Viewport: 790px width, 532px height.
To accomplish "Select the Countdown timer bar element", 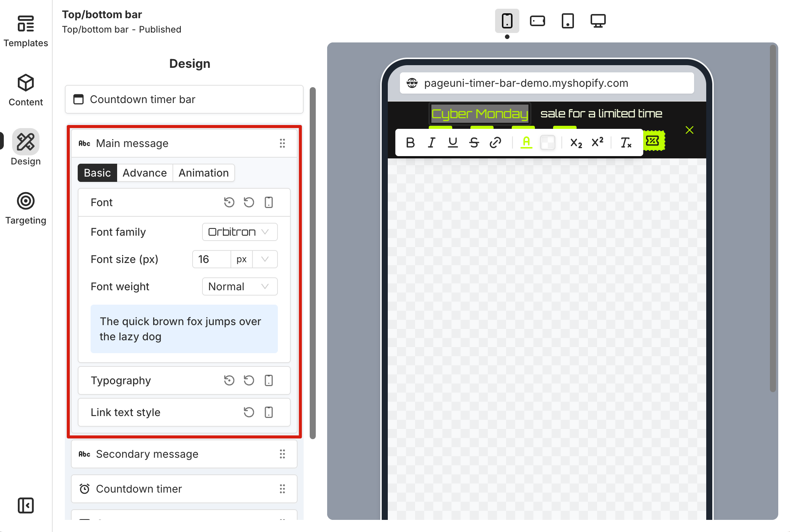I will pos(184,99).
